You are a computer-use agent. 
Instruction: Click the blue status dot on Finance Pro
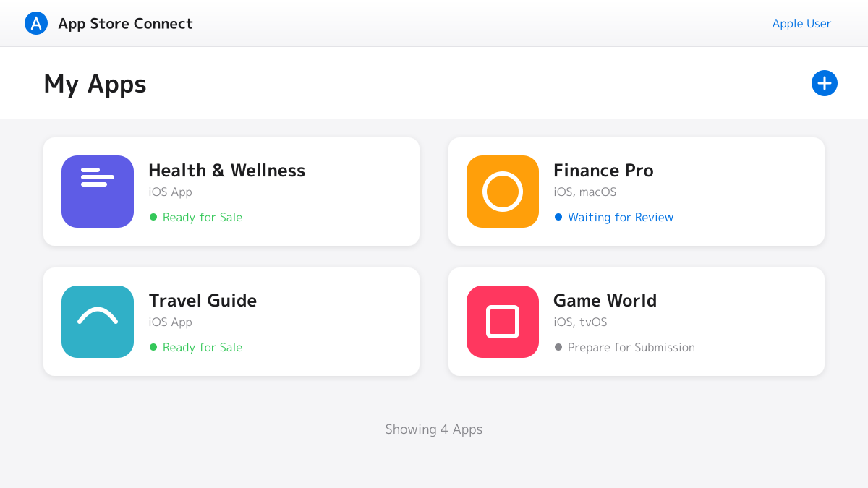pyautogui.click(x=558, y=217)
